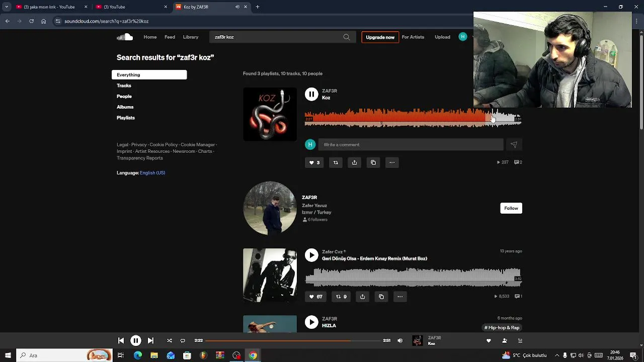This screenshot has width=644, height=362.
Task: Seek on bottom player progress bar
Action: [x=293, y=340]
